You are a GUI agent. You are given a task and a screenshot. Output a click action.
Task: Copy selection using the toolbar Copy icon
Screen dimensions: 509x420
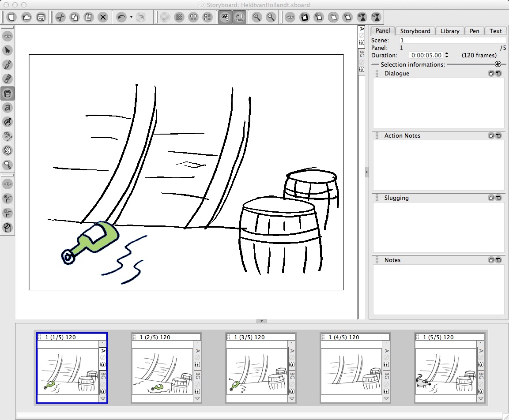(x=75, y=17)
